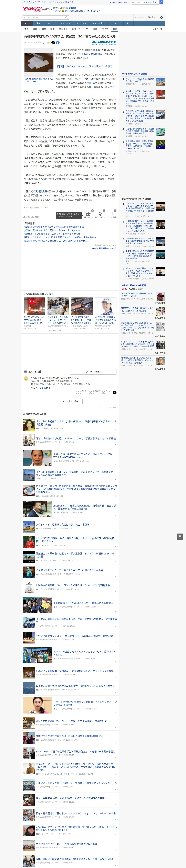Click the うーん face reaction
This screenshot has width=186, height=868.
(x=104, y=393)
